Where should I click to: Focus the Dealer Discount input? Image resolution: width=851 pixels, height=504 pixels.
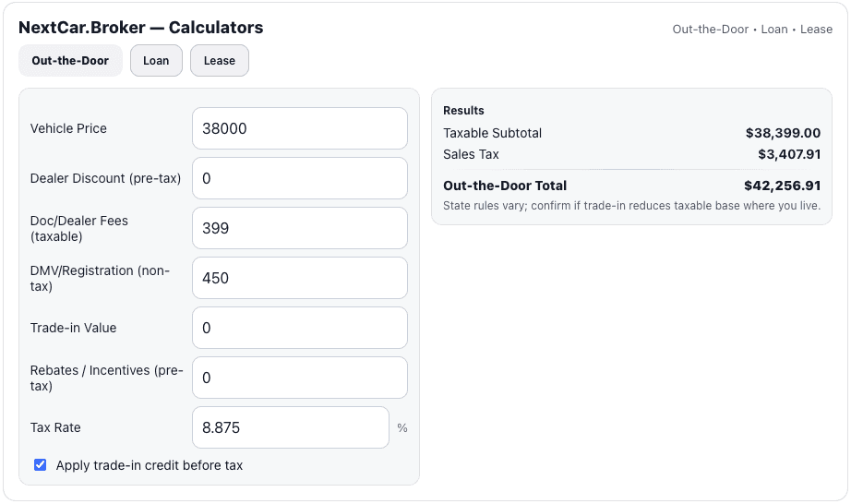pyautogui.click(x=299, y=178)
